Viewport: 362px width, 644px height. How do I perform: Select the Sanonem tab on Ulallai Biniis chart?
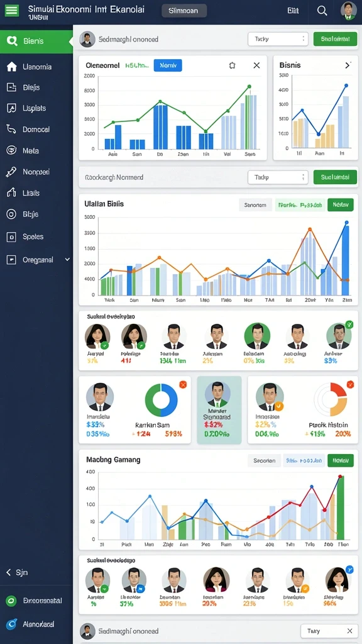tap(255, 204)
